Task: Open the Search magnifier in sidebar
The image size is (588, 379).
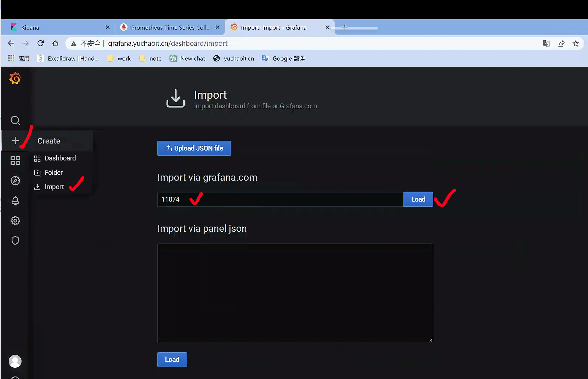Action: click(15, 120)
